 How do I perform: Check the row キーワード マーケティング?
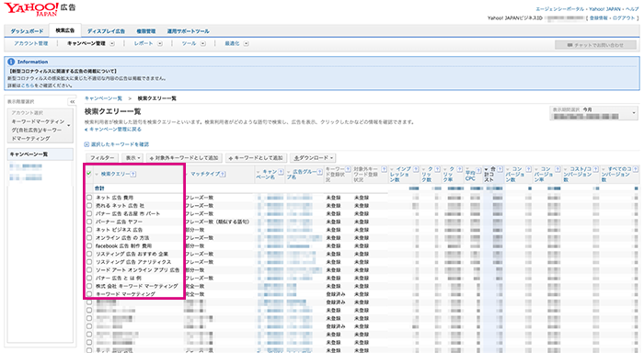89,294
